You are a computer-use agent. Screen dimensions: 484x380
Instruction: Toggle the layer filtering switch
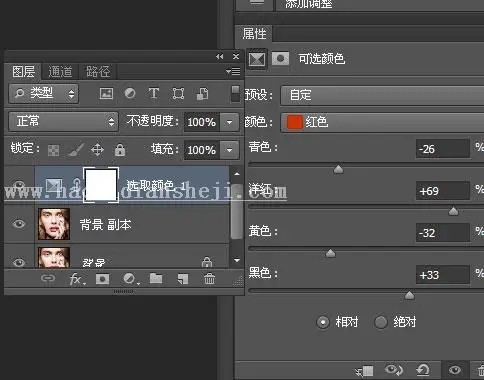click(235, 94)
